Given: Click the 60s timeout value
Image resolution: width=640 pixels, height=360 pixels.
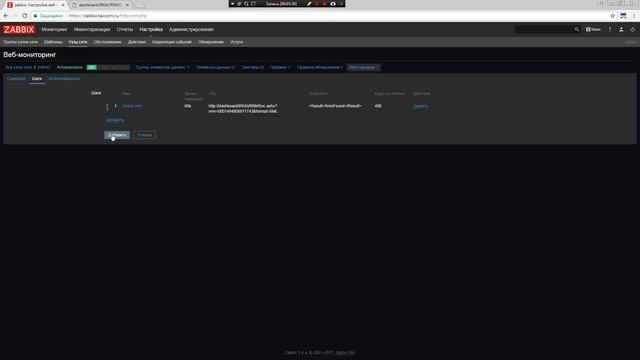Looking at the screenshot, I should click(187, 106).
